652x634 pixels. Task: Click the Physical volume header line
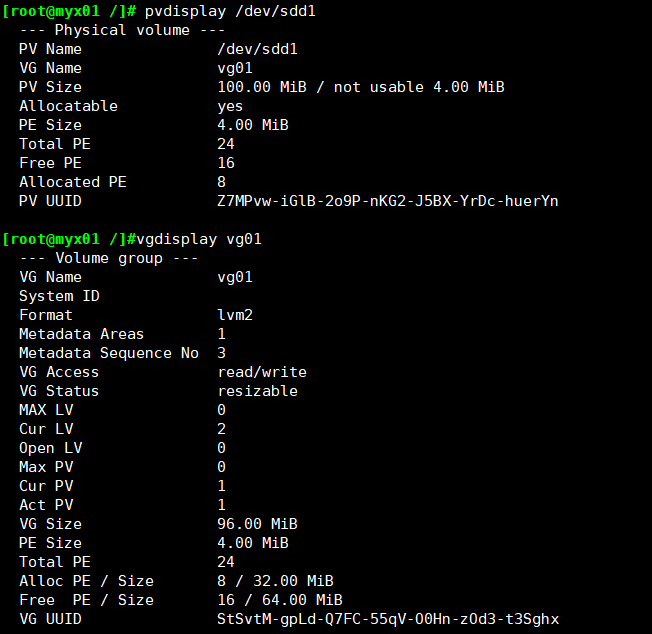[122, 30]
